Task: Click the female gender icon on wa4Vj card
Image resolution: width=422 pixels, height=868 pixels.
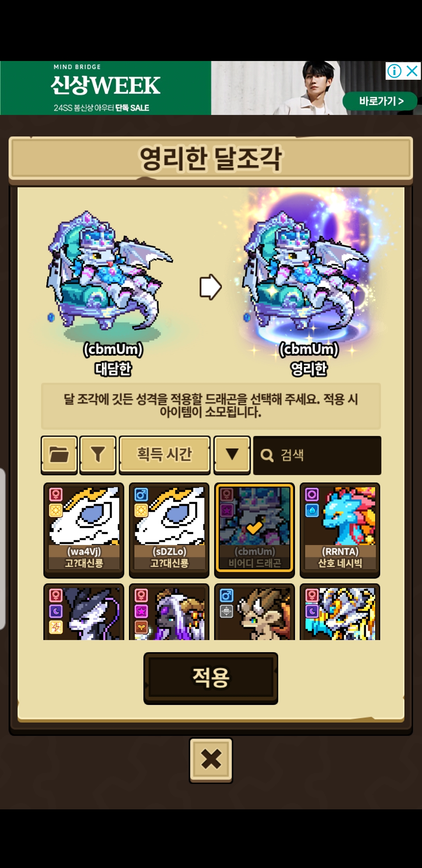Action: coord(56,495)
